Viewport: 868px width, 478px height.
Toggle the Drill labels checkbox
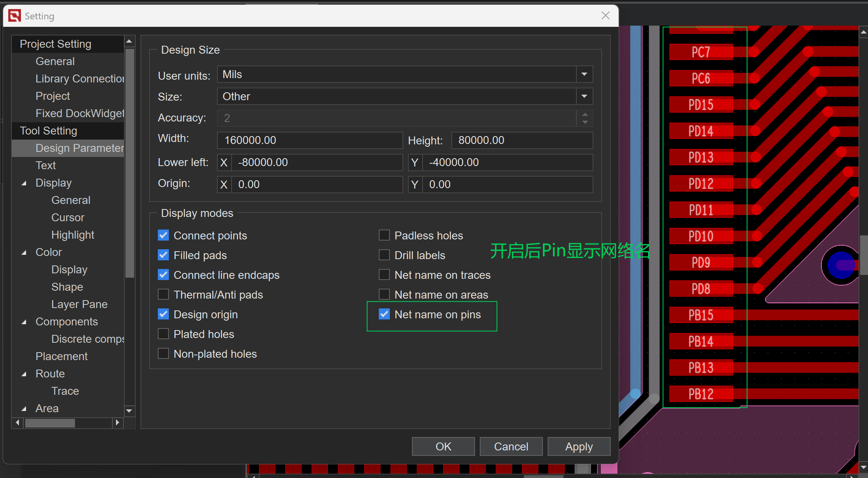pos(384,255)
